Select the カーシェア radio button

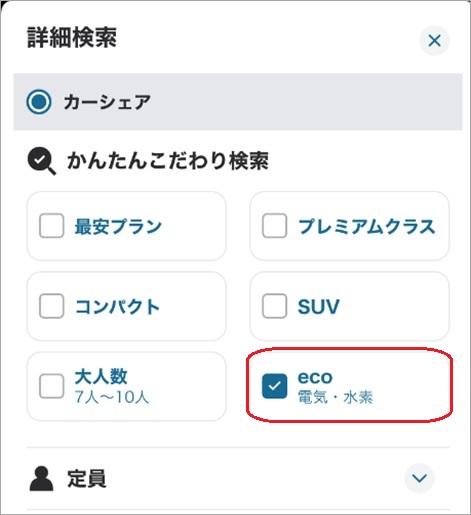pos(39,102)
